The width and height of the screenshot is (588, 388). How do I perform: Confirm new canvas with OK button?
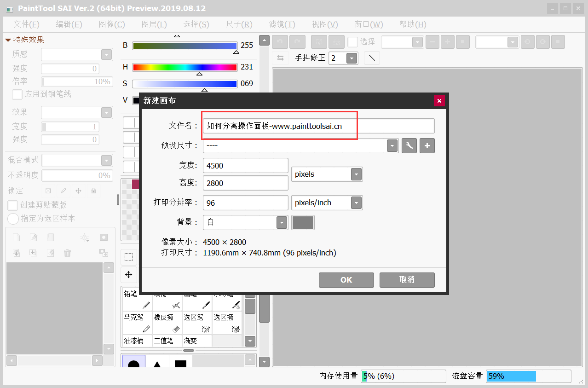click(346, 280)
